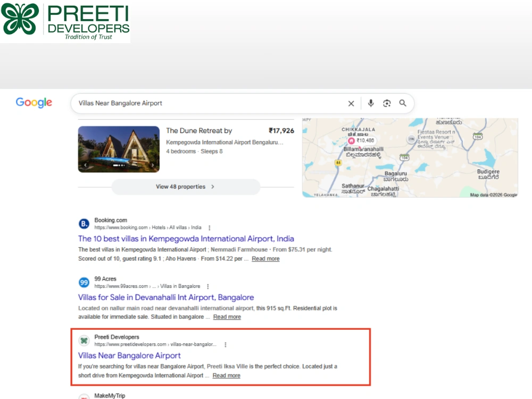Screen dimensions: 532x399
Task: Open more options for 99 Acres result
Action: [208, 286]
